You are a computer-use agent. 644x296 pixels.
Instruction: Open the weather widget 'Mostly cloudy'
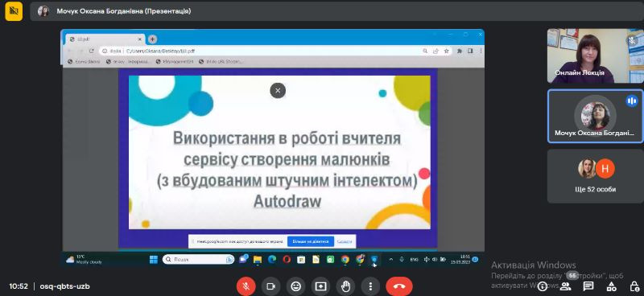(x=85, y=259)
